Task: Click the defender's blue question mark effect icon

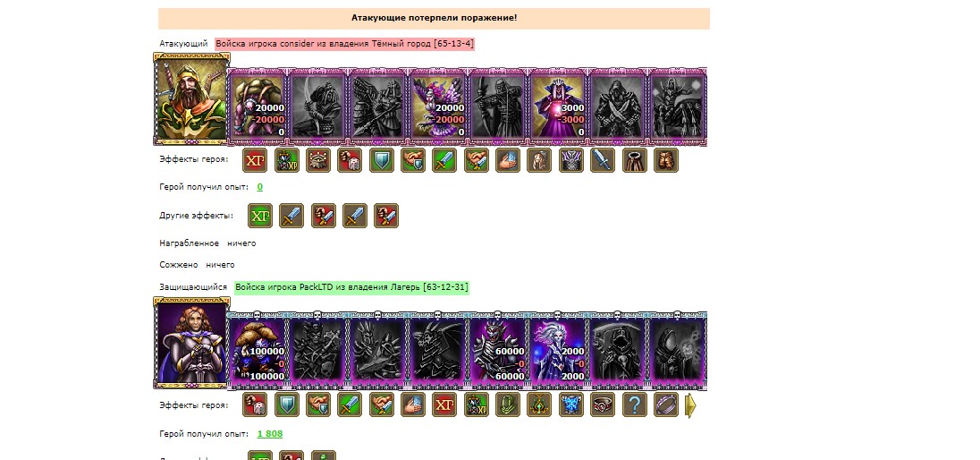Action: [634, 405]
